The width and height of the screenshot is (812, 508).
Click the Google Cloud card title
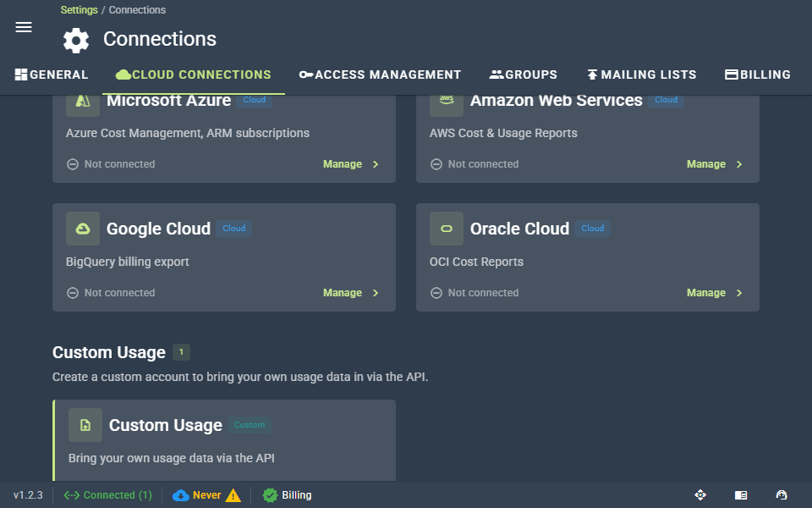(x=158, y=229)
